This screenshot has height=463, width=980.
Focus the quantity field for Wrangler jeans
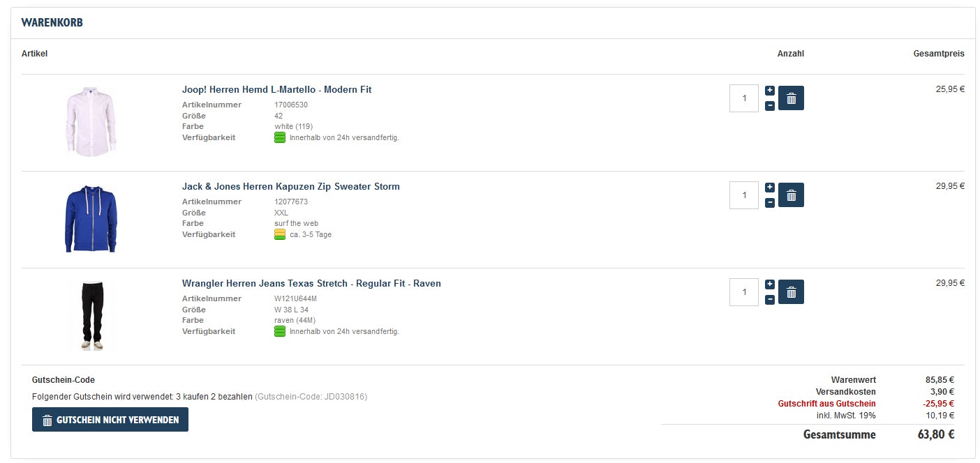[744, 292]
